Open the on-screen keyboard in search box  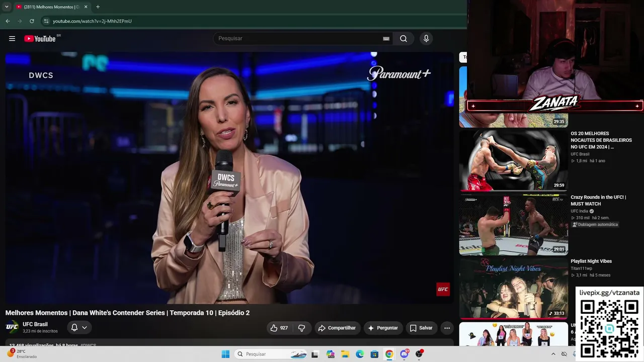coord(386,39)
